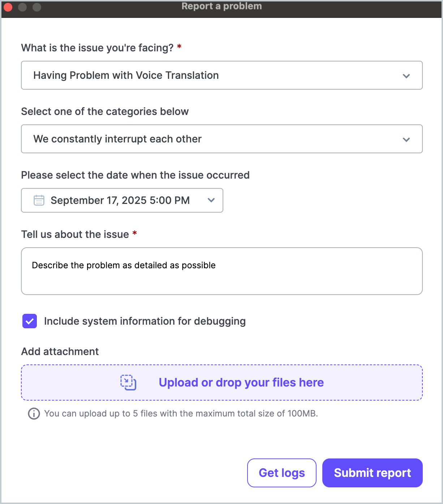This screenshot has width=443, height=504.
Task: Click the September 17, 2025 date text
Action: click(x=120, y=200)
